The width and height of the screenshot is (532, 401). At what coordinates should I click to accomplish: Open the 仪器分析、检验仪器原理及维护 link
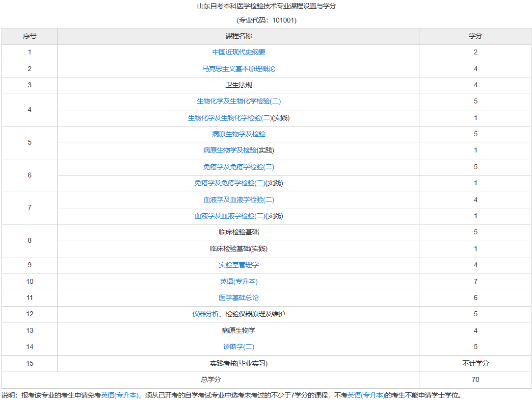tap(238, 314)
